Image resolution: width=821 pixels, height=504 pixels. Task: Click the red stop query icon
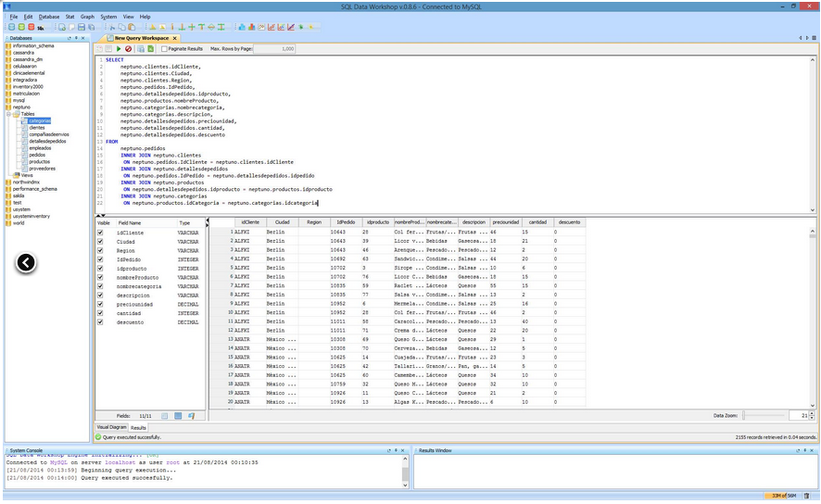[129, 48]
